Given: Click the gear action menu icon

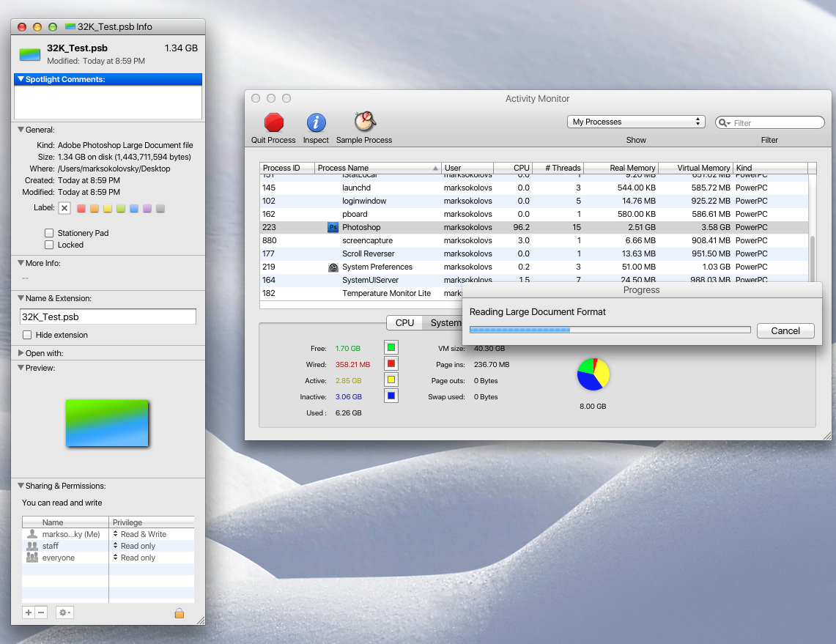Looking at the screenshot, I should coord(64,612).
